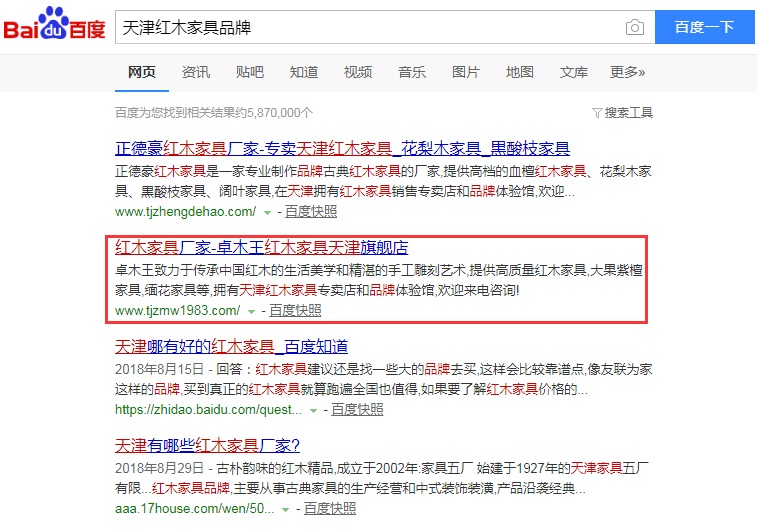The height and width of the screenshot is (529, 757).
Task: Open 百度快照 for the zhidao.baidu.com result
Action: pyautogui.click(x=357, y=410)
